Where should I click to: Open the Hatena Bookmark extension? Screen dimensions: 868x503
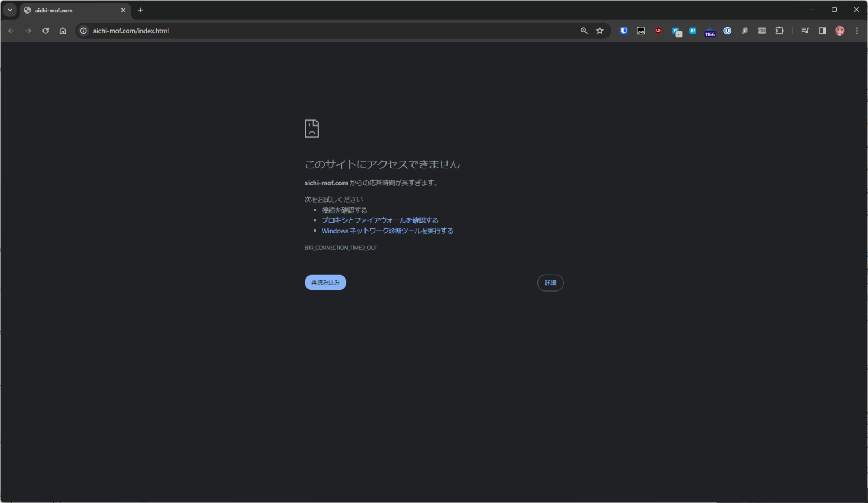[x=693, y=31]
